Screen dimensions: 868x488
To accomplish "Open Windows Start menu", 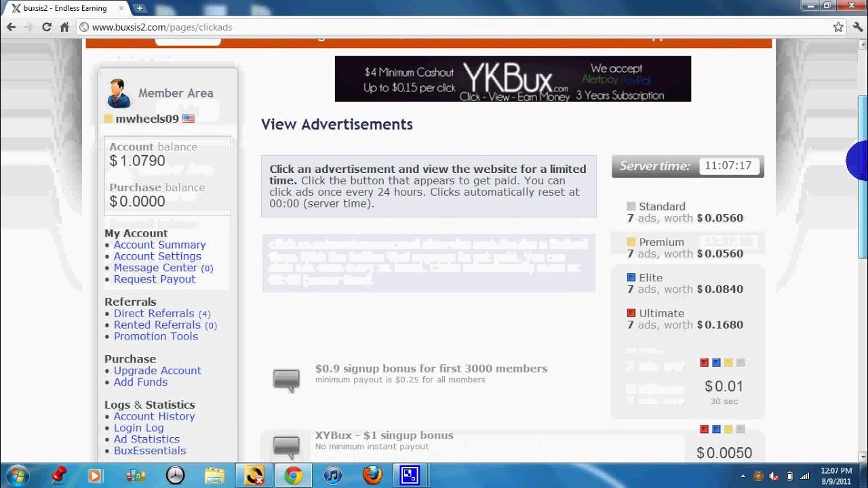I will [16, 475].
